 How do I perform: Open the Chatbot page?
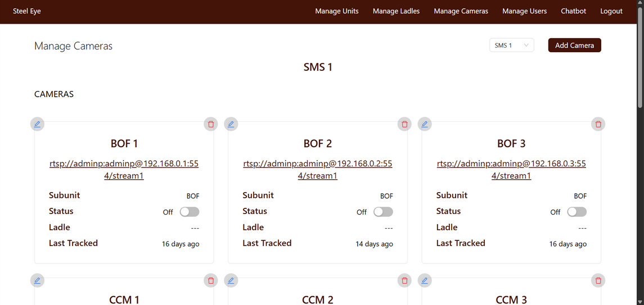click(x=573, y=11)
